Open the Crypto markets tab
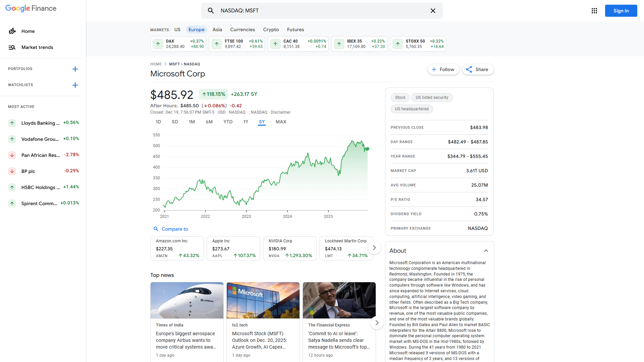Screen dimensions: 644x362 click(x=271, y=29)
